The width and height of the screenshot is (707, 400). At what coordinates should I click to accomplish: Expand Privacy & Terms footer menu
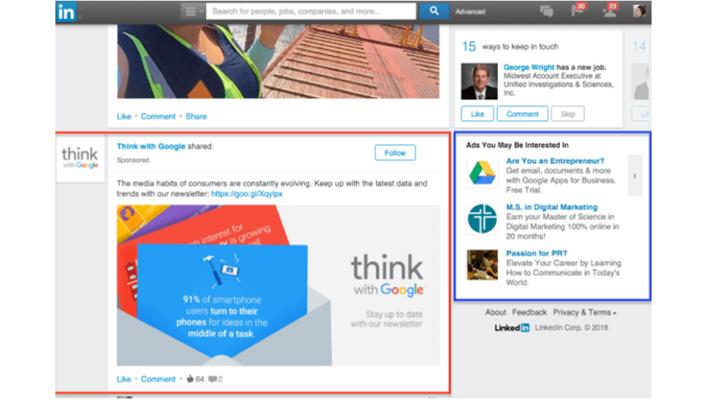point(584,312)
